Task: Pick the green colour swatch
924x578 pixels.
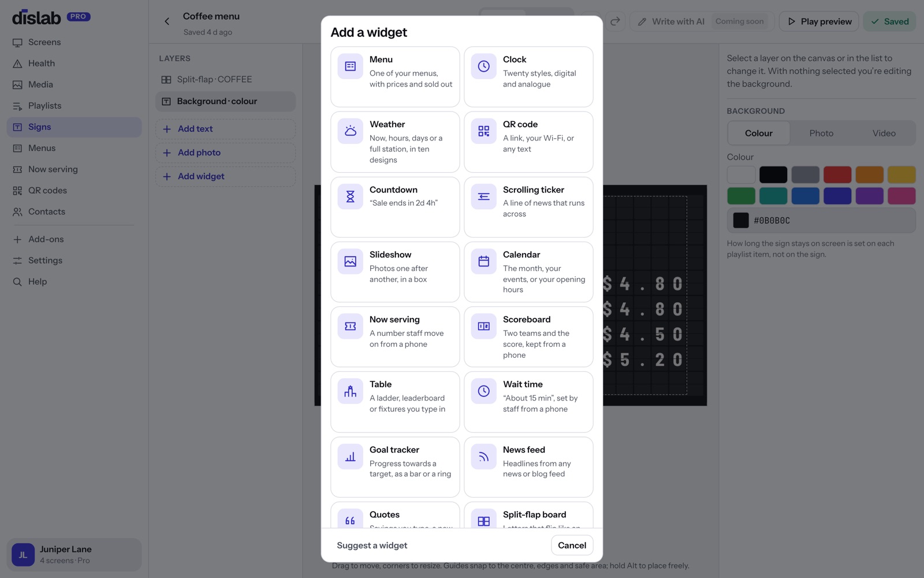Action: tap(741, 196)
